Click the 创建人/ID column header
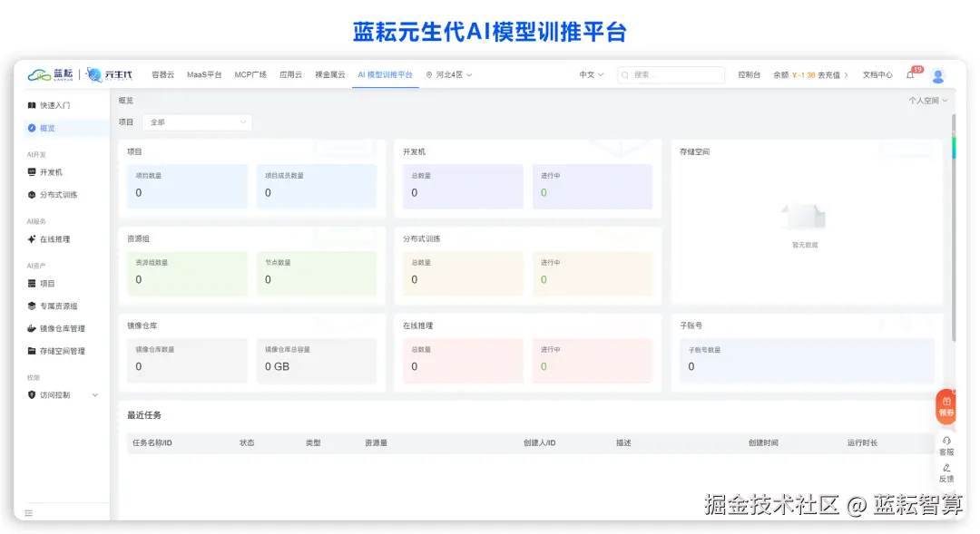This screenshot has height=534, width=980. coord(539,442)
